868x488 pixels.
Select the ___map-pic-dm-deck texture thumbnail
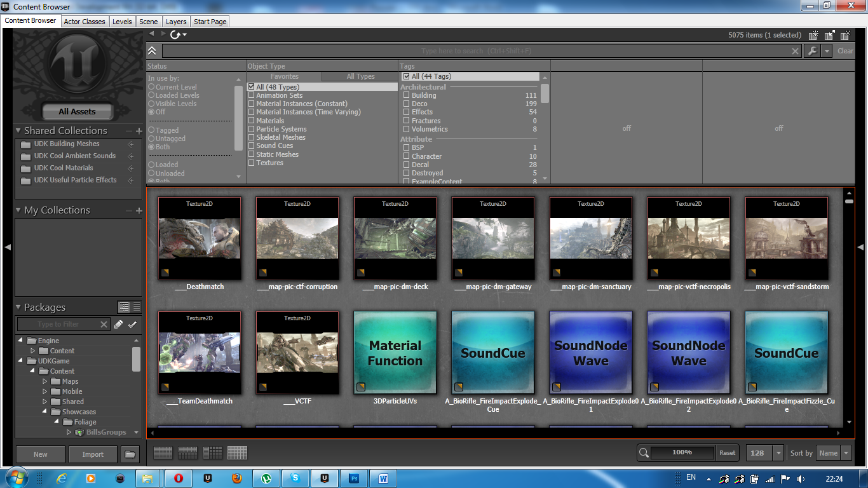(395, 238)
